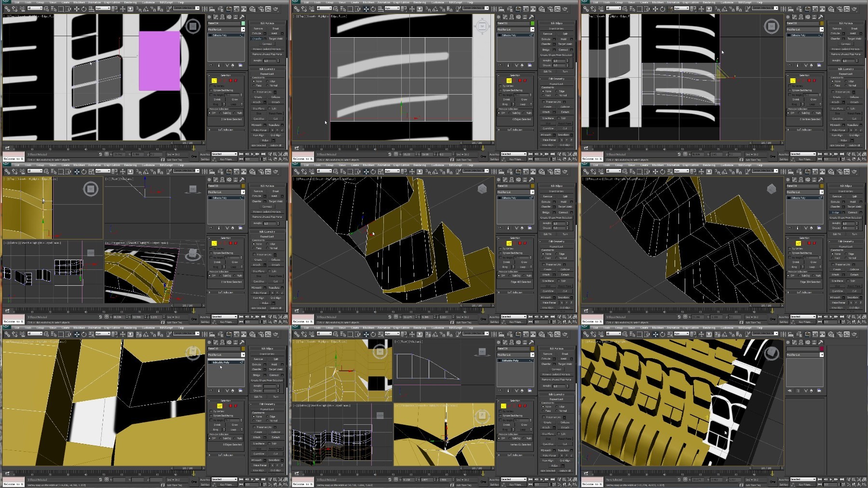This screenshot has width=868, height=488.
Task: Open the Group menu in top-right screenshot
Action: point(619,2)
